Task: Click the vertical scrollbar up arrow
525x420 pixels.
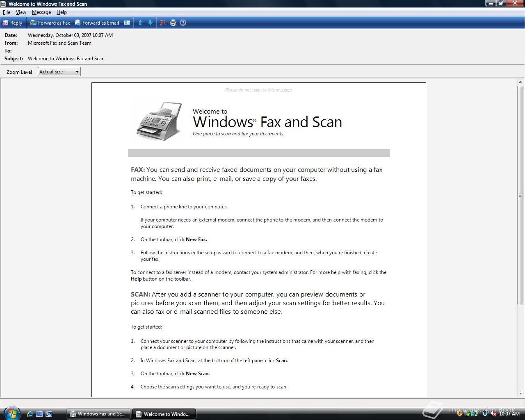Action: point(520,82)
